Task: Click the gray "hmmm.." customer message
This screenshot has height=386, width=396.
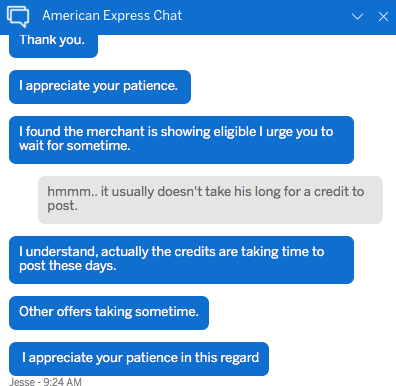Action: 210,200
